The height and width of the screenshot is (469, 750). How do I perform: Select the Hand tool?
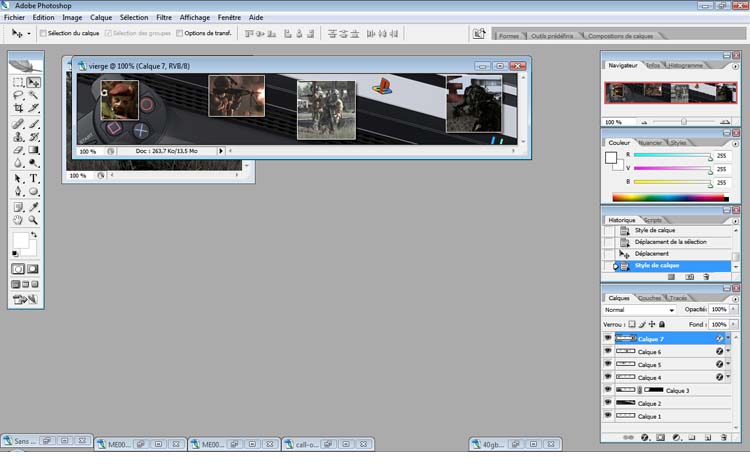18,220
